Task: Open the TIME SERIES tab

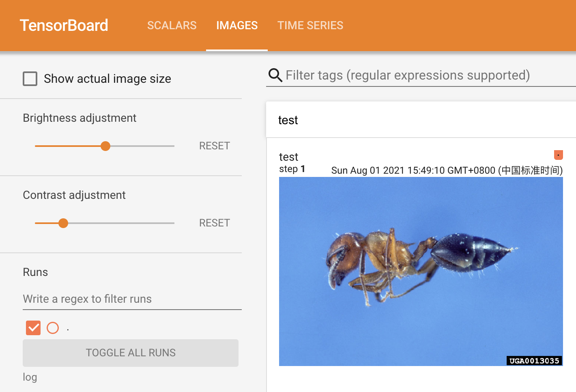Action: (310, 25)
